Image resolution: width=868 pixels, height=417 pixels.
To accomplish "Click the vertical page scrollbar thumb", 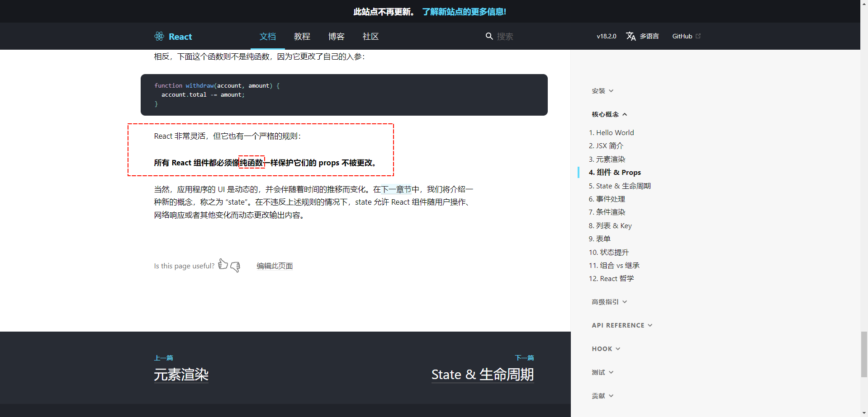I will pyautogui.click(x=864, y=354).
